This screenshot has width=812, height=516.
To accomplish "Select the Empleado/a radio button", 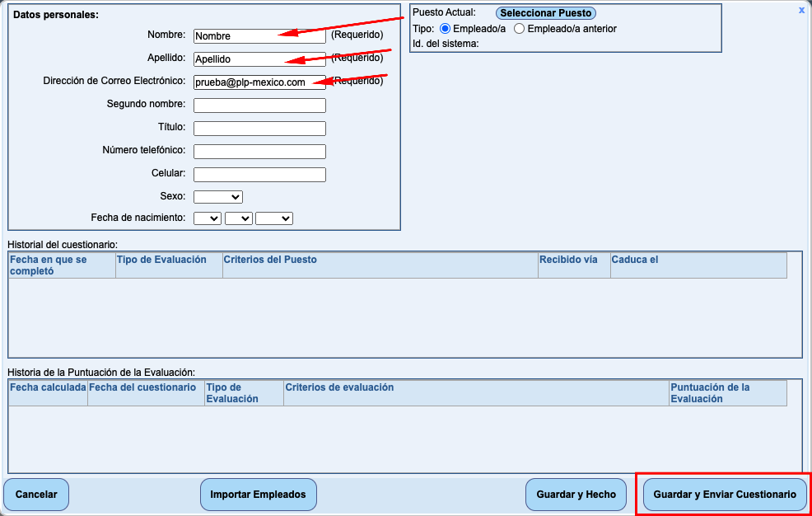I will (446, 29).
